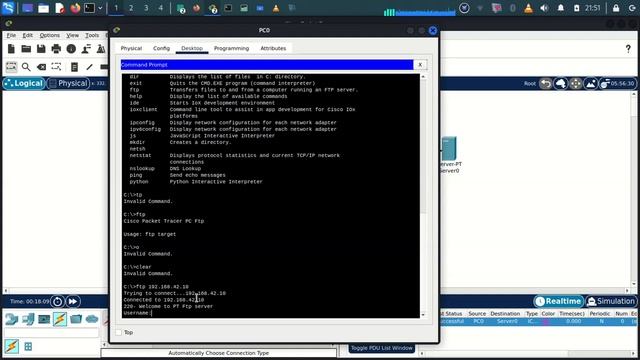The height and width of the screenshot is (360, 640).
Task: Switch to Simulation mode
Action: [611, 301]
